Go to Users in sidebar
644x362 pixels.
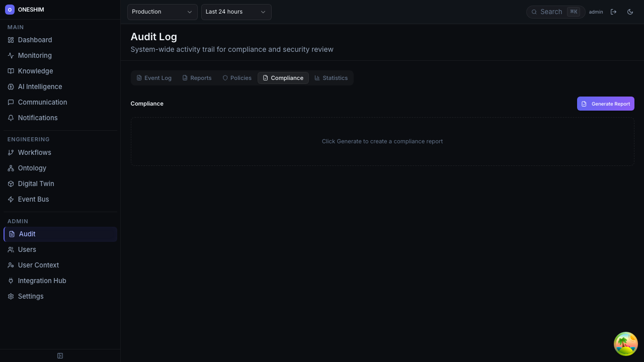[27, 249]
